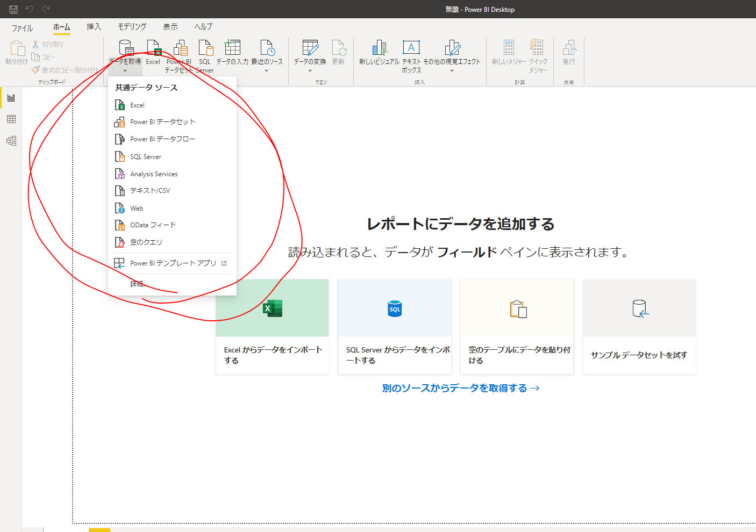Select SQL Server from the dropdown menu
The image size is (756, 532).
click(172, 157)
